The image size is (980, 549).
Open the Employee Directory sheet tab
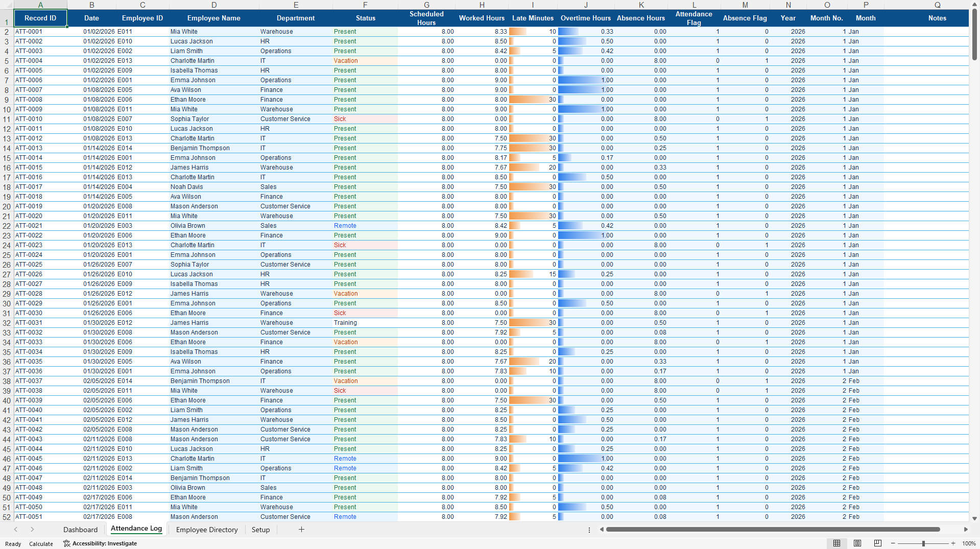coord(207,530)
